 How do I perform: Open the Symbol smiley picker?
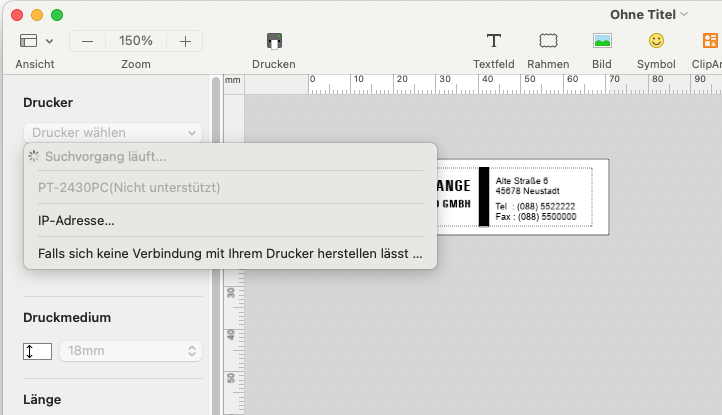(x=656, y=41)
